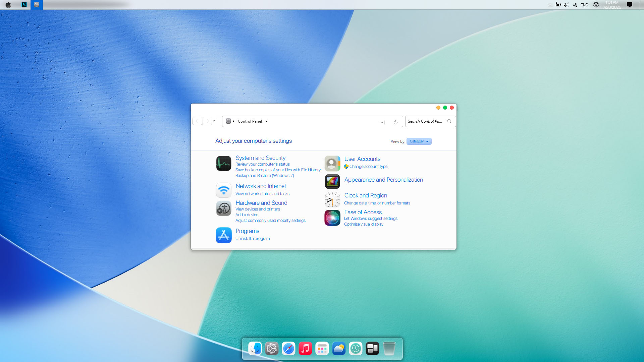
Task: Open Safari from the dock
Action: point(288,349)
